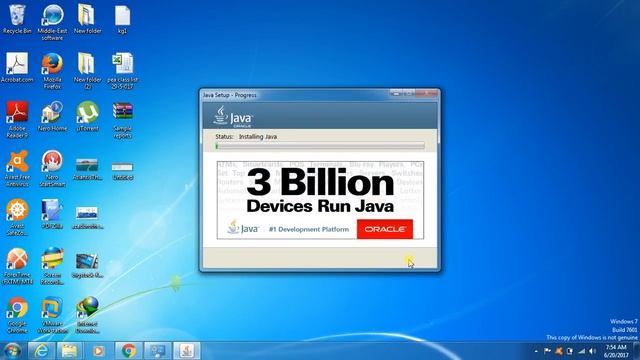Image resolution: width=640 pixels, height=360 pixels.
Task: Open the Recycle Bin desktop icon
Action: pyautogui.click(x=17, y=19)
